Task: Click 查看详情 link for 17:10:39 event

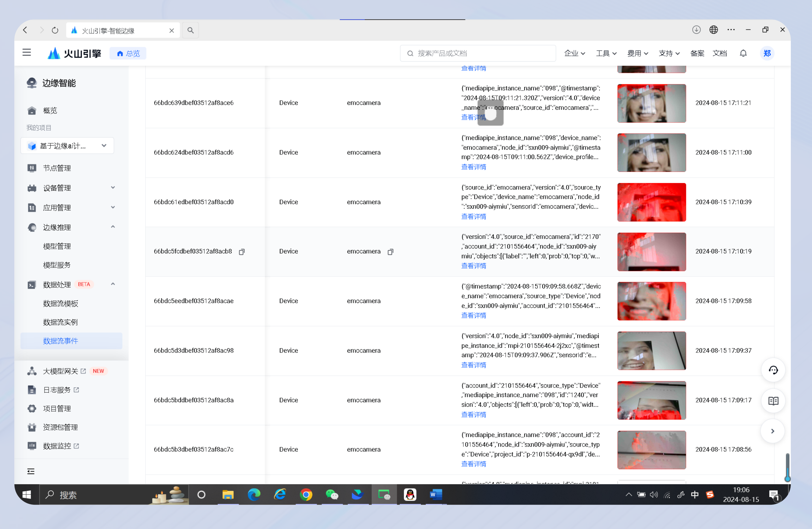Action: point(473,216)
